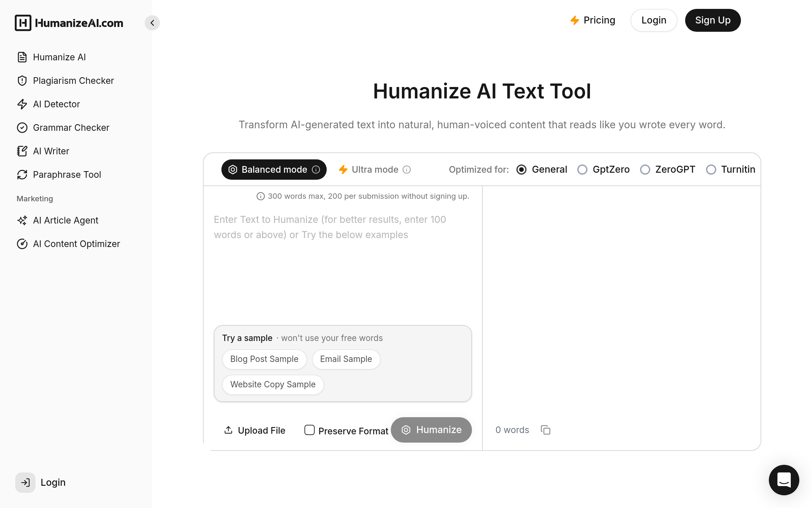
Task: Select the ZeroGPT radio option
Action: [645, 170]
